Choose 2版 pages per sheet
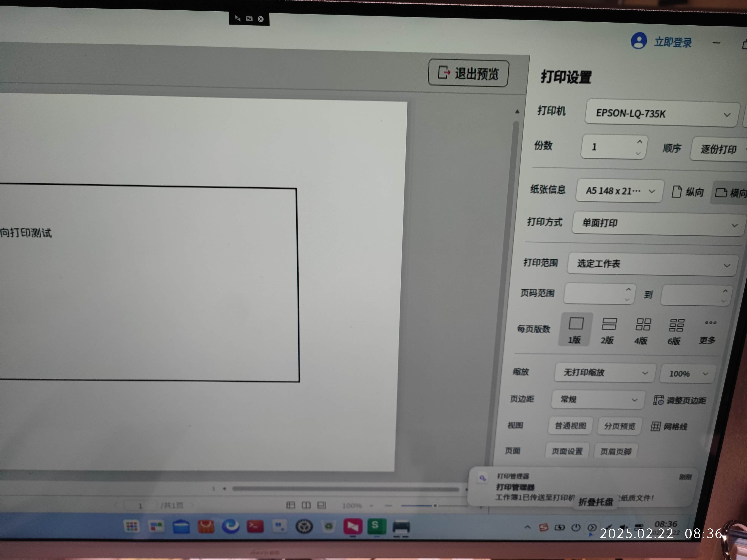The width and height of the screenshot is (747, 560). point(608,330)
